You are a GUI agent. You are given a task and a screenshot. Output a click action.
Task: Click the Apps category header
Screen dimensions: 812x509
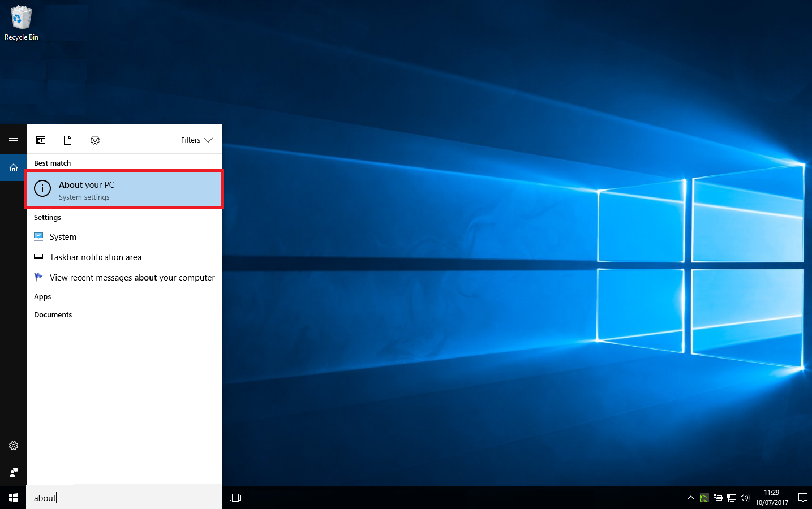[x=42, y=297]
